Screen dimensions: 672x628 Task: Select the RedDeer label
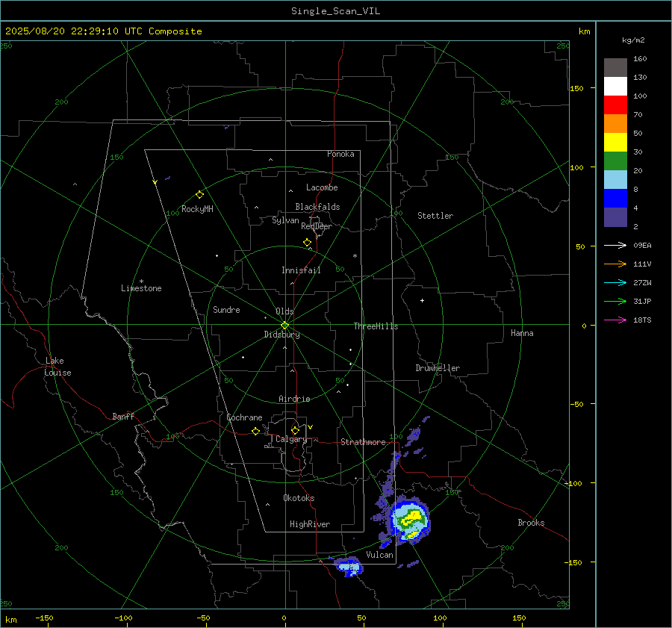[317, 226]
